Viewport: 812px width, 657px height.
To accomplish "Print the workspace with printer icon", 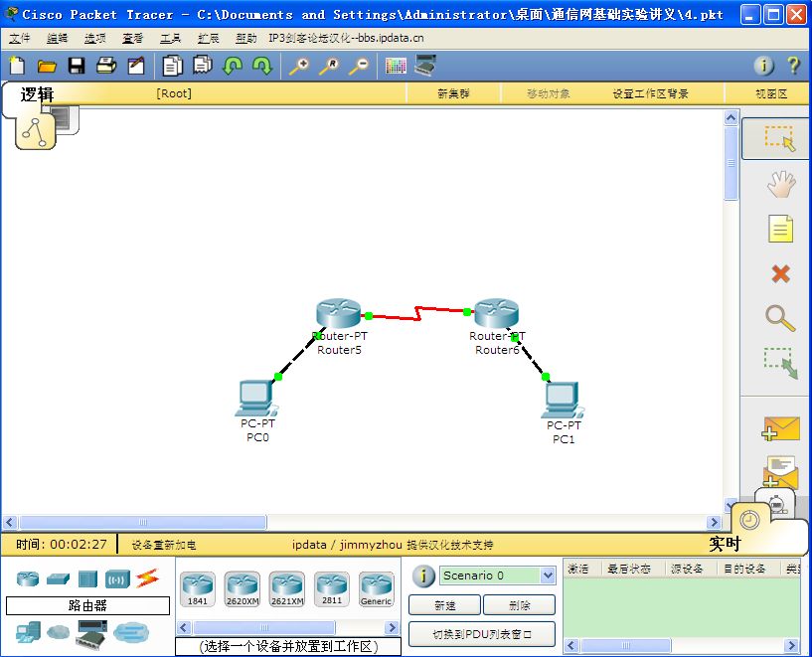I will pos(106,66).
